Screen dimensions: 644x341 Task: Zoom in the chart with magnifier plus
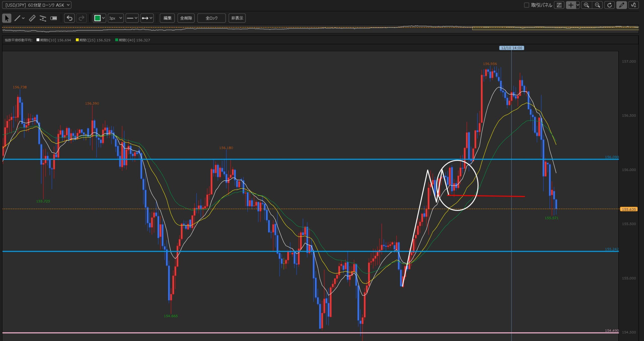(x=586, y=5)
